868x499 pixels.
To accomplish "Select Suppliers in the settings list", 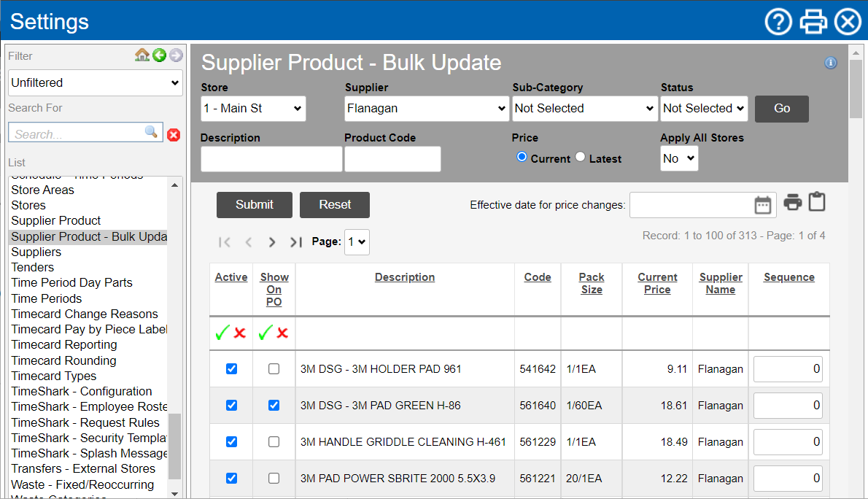I will pos(36,252).
